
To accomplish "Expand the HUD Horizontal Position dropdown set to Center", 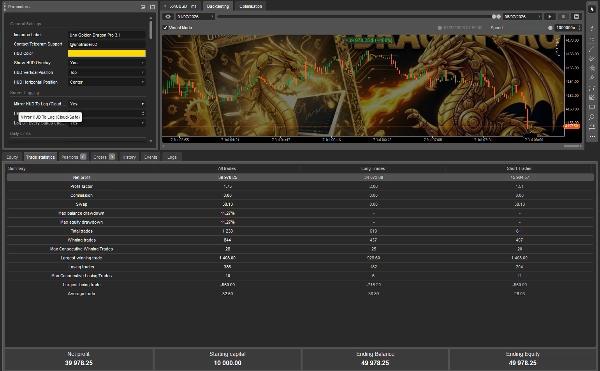I will (107, 82).
